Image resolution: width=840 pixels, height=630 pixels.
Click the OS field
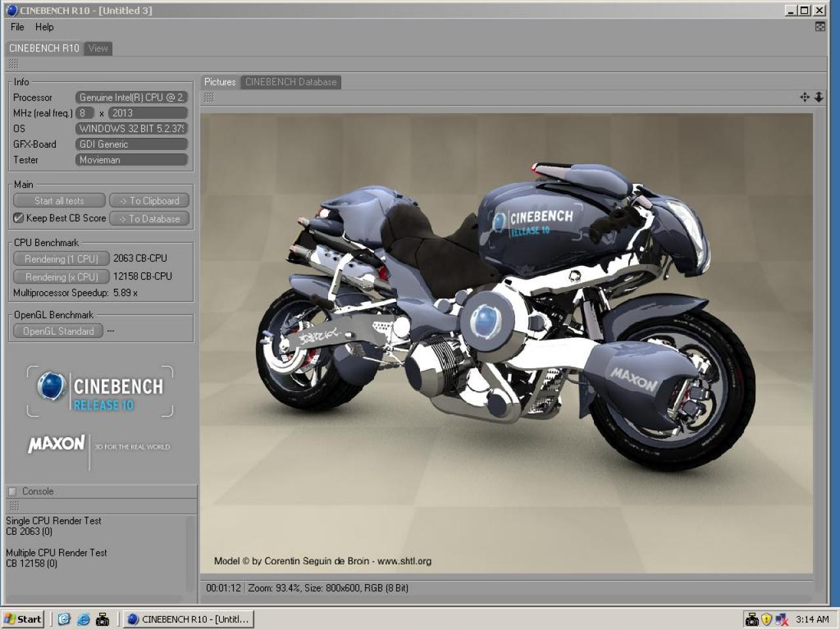(131, 129)
